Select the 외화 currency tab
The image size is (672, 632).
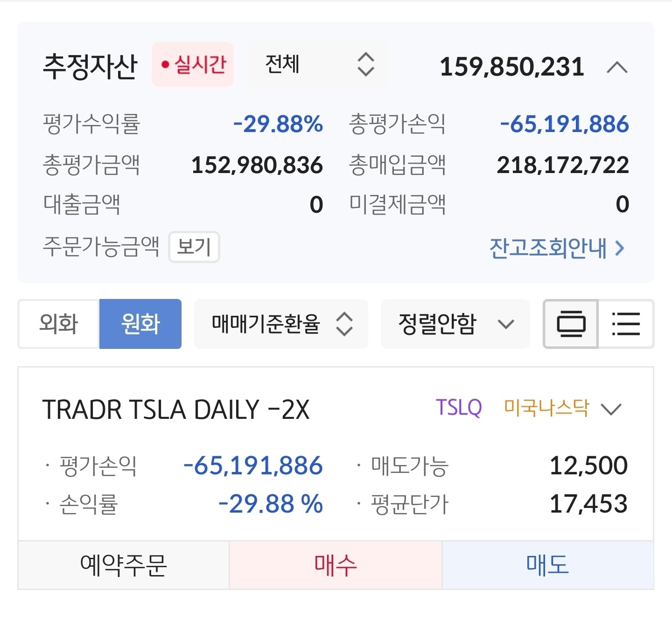click(59, 324)
